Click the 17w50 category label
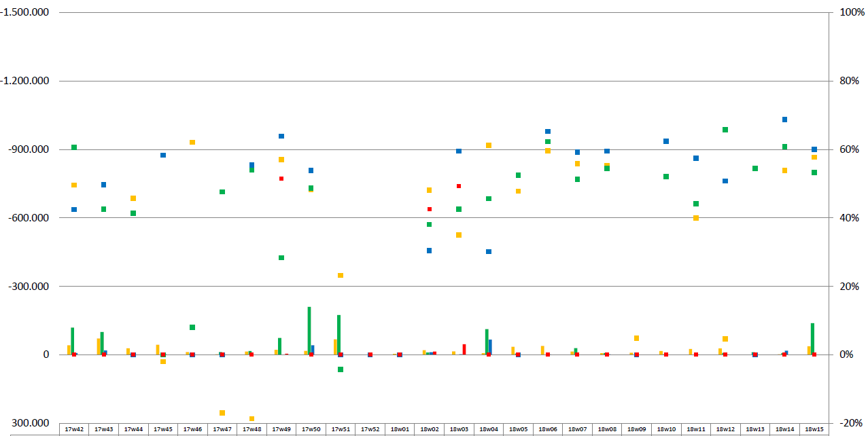The height and width of the screenshot is (436, 868). click(311, 429)
